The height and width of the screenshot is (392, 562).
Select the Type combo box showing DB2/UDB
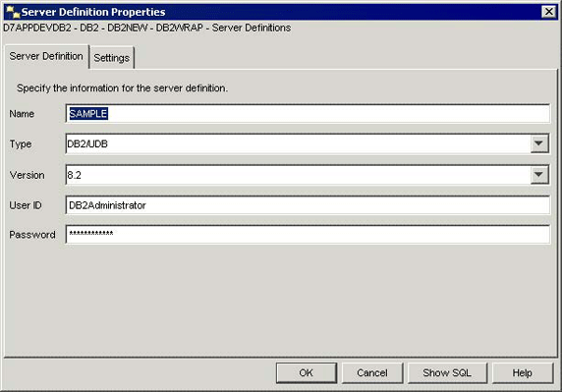point(308,143)
